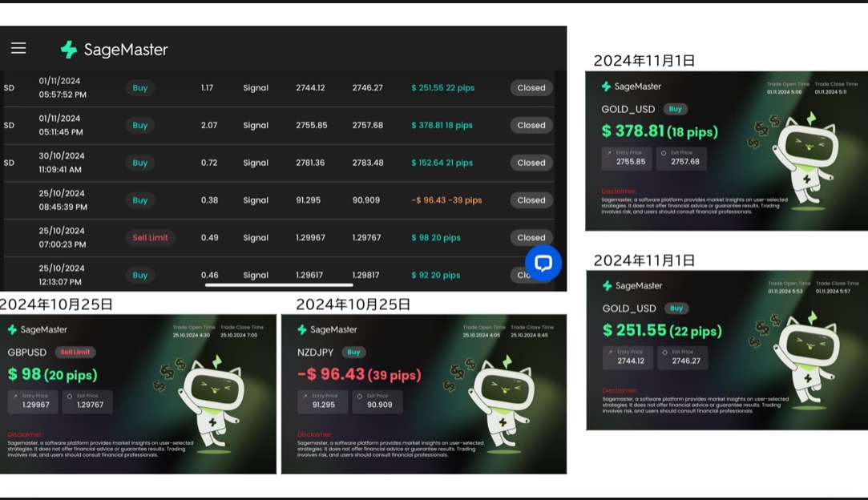The image size is (868, 500).
Task: Select the Sell Limit badge in the trade table
Action: 151,238
